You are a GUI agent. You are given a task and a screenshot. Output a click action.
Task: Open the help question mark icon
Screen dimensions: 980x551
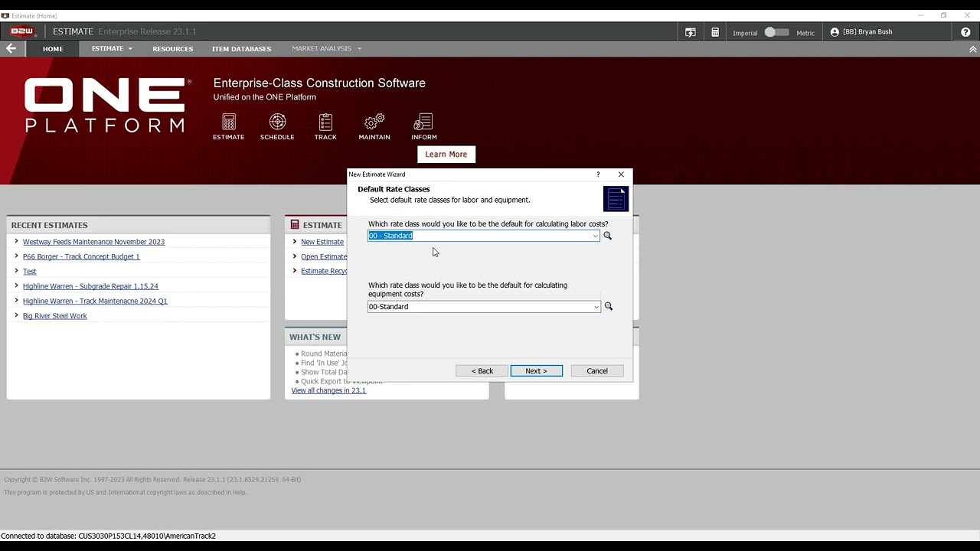(x=965, y=32)
